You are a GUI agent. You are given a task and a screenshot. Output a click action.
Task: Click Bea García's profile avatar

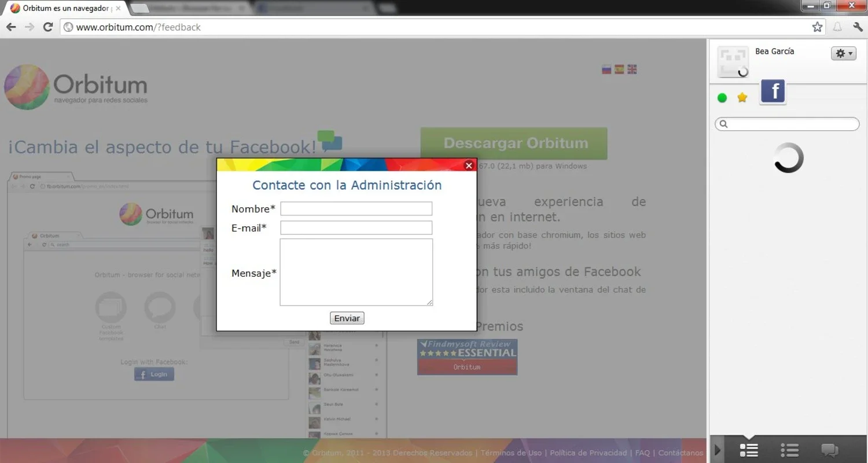coord(733,62)
